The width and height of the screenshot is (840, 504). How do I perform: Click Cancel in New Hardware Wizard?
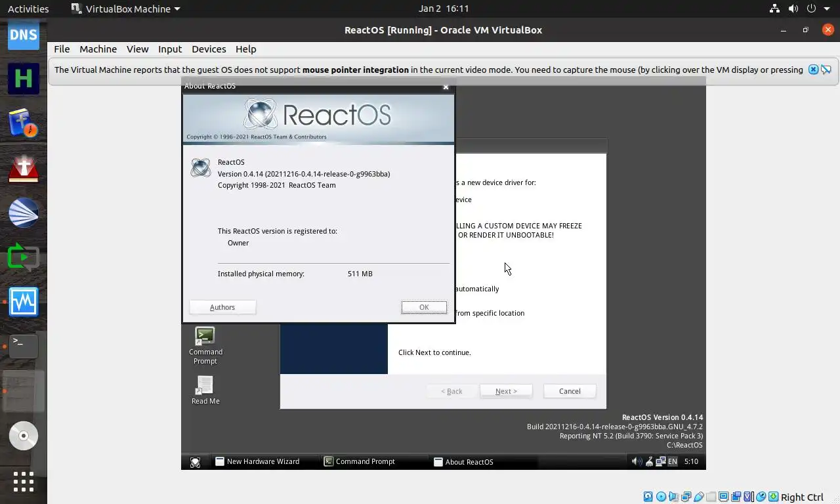coord(570,391)
